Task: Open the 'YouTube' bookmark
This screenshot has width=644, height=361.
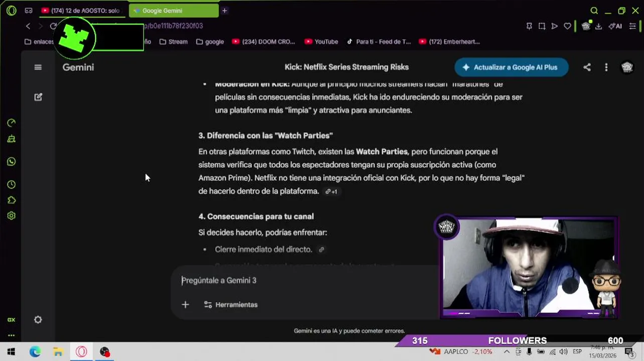Action: point(321,42)
